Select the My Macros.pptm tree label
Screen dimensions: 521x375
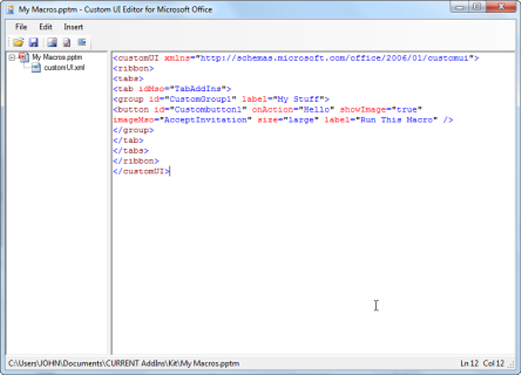point(57,57)
